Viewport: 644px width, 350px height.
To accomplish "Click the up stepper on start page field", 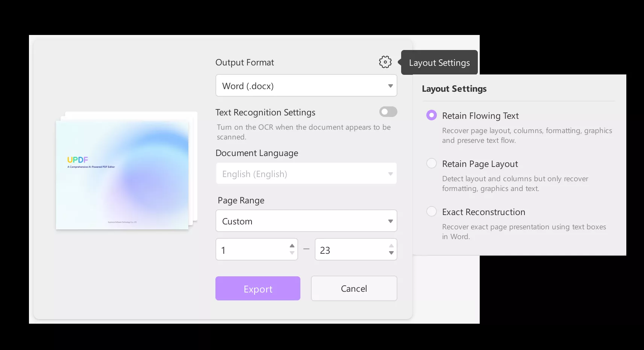I will pos(292,245).
